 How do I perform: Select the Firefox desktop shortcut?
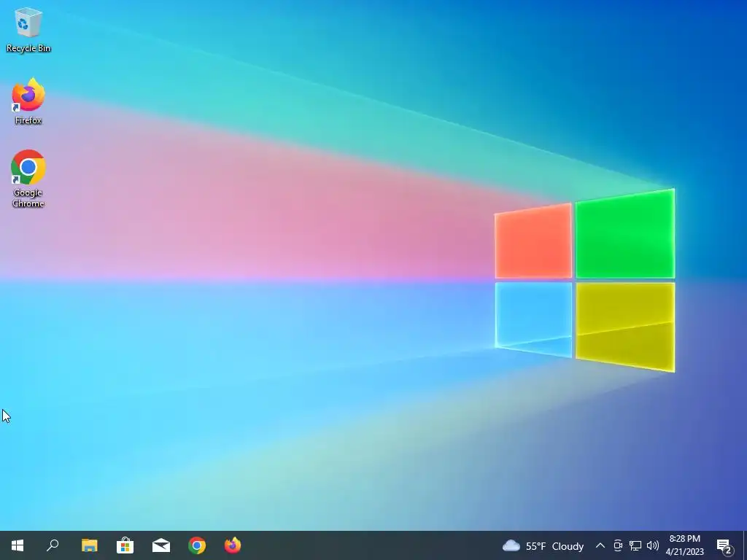28,101
